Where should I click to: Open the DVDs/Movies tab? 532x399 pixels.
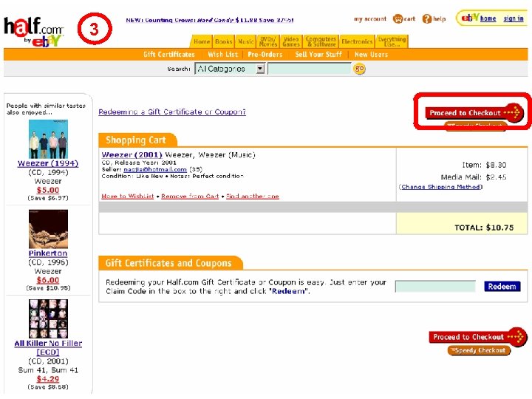268,41
